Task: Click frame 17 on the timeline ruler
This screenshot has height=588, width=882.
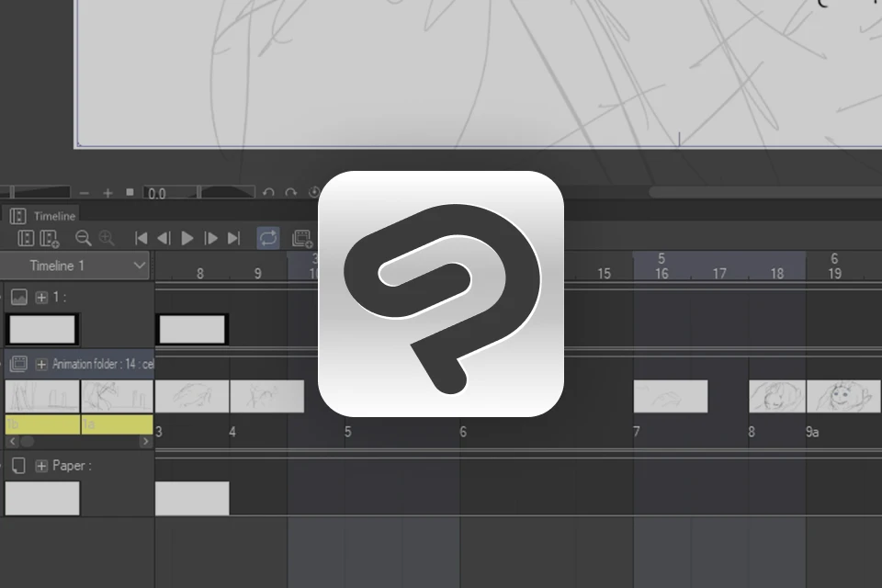Action: coord(719,274)
